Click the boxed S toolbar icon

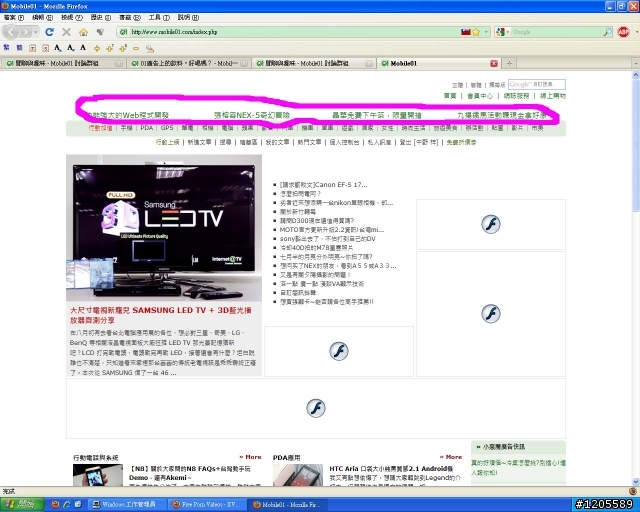[x=45, y=48]
